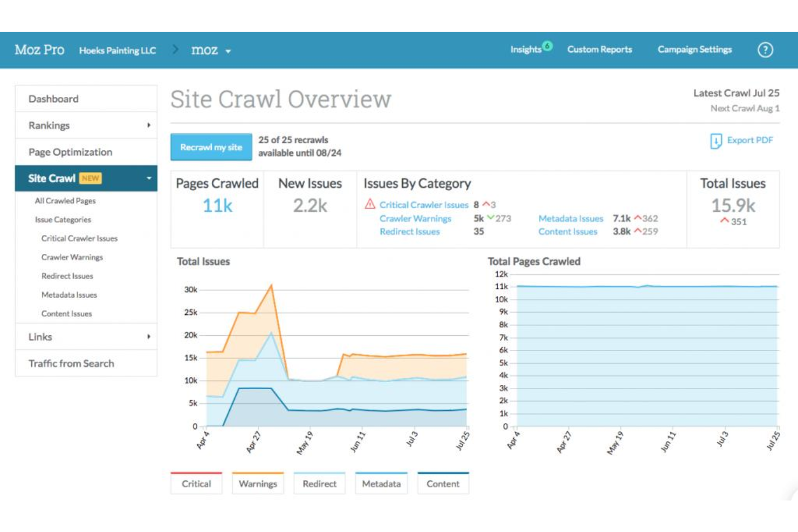Open Content Issues in sidebar
Image resolution: width=798 pixels, height=532 pixels.
click(67, 314)
